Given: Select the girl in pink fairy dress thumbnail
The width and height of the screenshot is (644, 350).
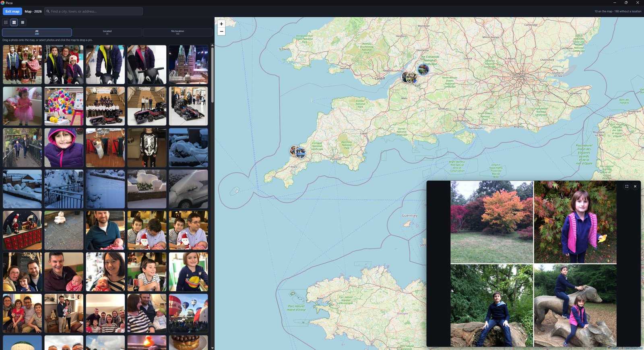Looking at the screenshot, I should click(22, 106).
